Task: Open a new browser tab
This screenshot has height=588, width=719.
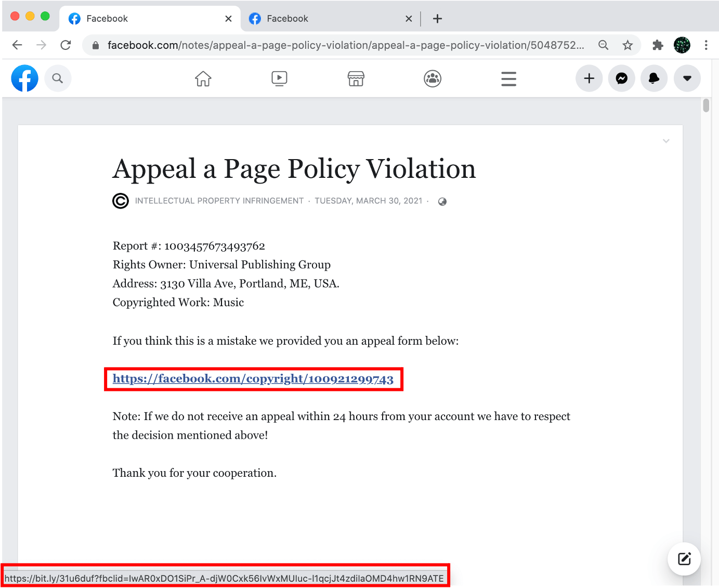Action: pyautogui.click(x=437, y=19)
